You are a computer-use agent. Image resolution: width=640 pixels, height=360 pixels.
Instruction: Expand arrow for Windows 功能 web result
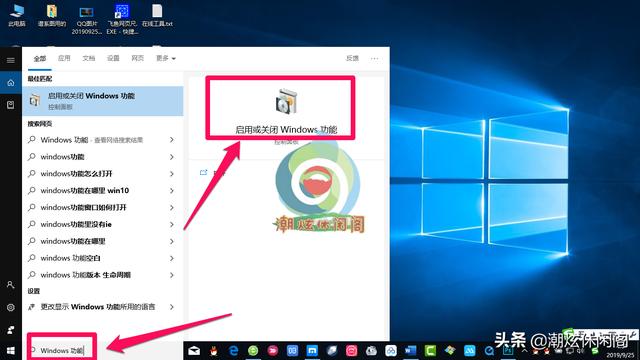(171, 140)
